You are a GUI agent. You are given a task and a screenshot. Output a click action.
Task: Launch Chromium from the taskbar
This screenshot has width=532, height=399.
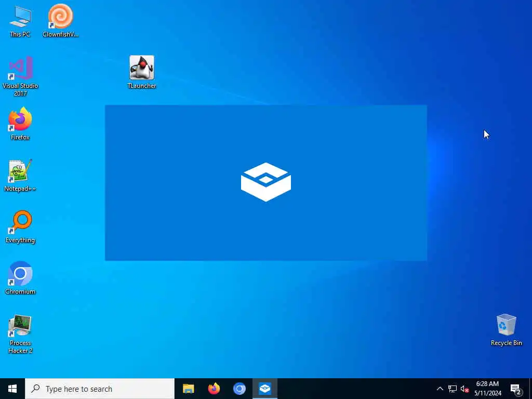pyautogui.click(x=239, y=389)
